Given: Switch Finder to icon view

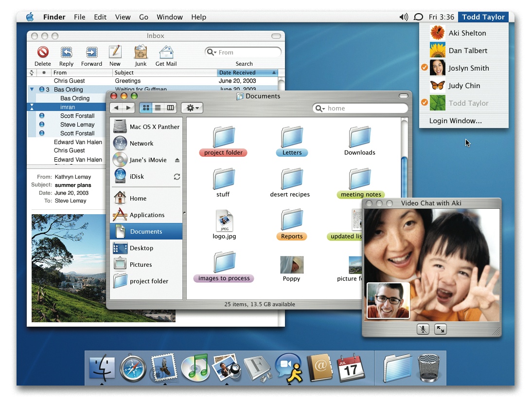Looking at the screenshot, I should point(146,108).
